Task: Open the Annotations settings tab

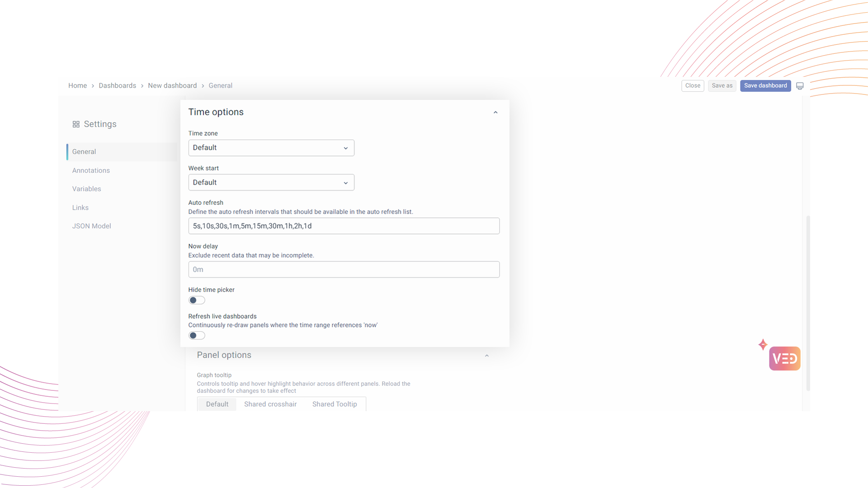Action: [91, 170]
